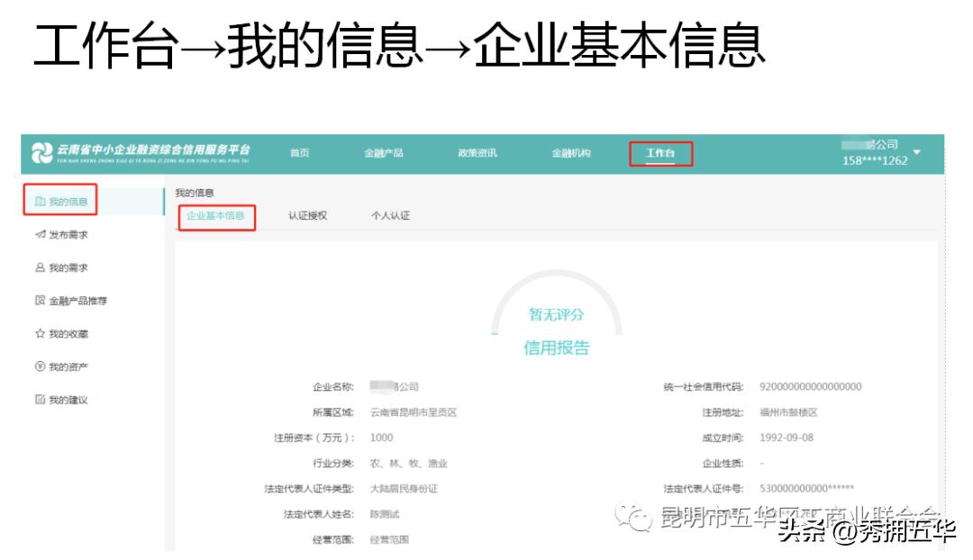973x560 pixels.
Task: Open the 信用报告 credit report link
Action: coord(556,348)
